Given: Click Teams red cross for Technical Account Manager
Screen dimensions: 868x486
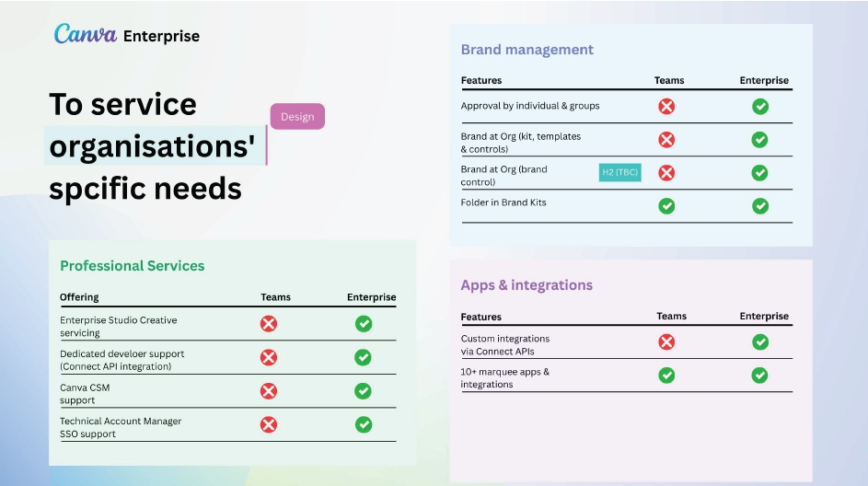Looking at the screenshot, I should [268, 424].
